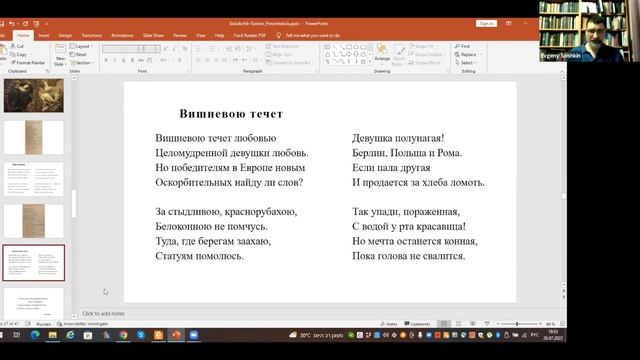Open the Insert tab
This screenshot has width=640, height=360.
tap(44, 36)
